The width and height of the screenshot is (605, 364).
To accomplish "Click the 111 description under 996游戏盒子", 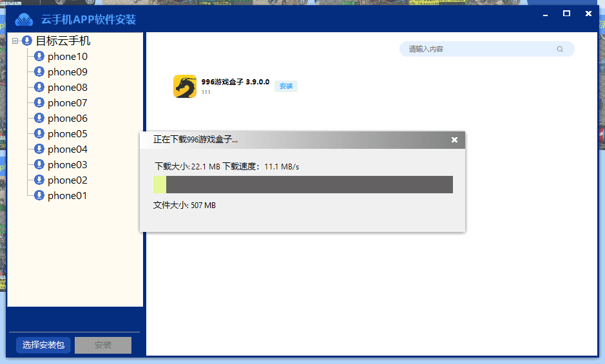I will pos(206,92).
